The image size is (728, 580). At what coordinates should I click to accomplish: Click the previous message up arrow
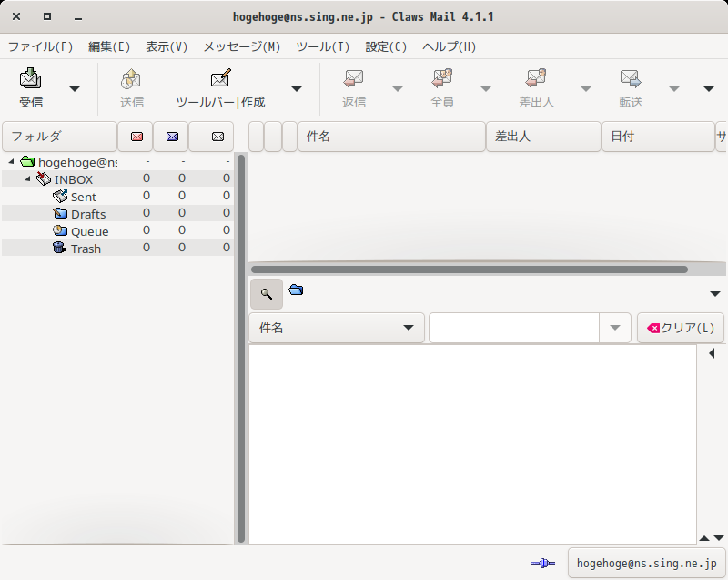[x=703, y=538]
